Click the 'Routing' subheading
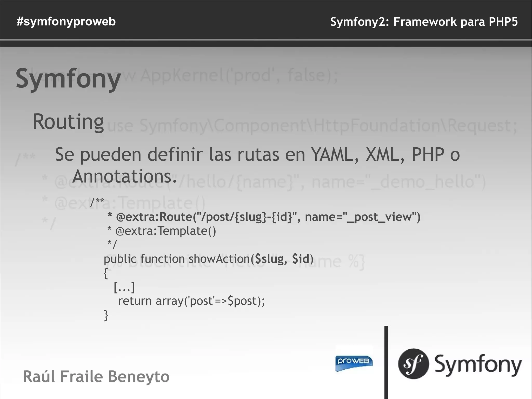The image size is (532, 399). coord(68,122)
